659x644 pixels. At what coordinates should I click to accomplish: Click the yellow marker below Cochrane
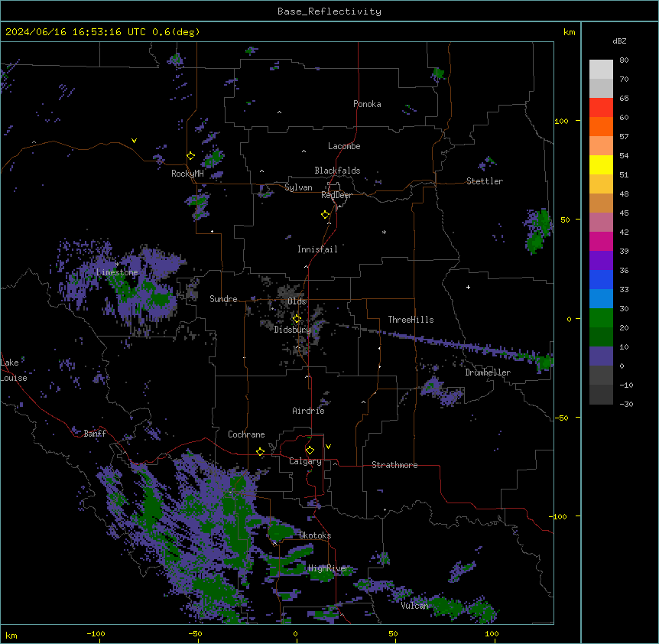[260, 452]
